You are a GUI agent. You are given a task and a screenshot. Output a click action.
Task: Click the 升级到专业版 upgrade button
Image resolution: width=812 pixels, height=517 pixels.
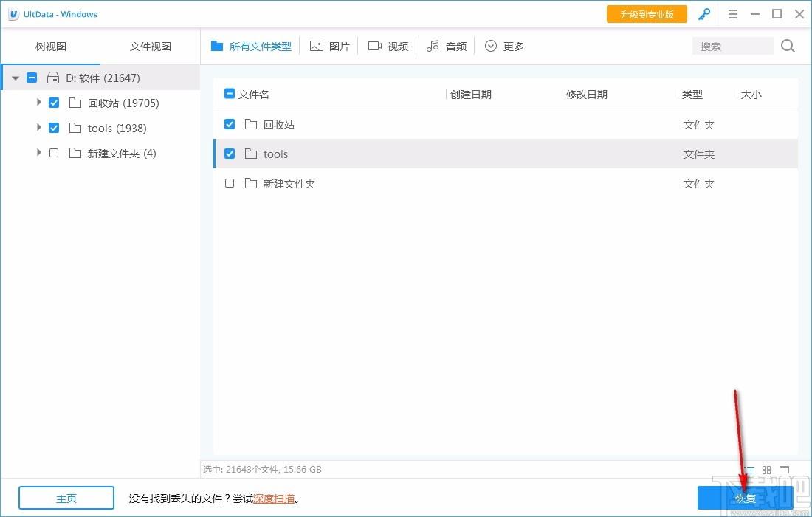[647, 15]
